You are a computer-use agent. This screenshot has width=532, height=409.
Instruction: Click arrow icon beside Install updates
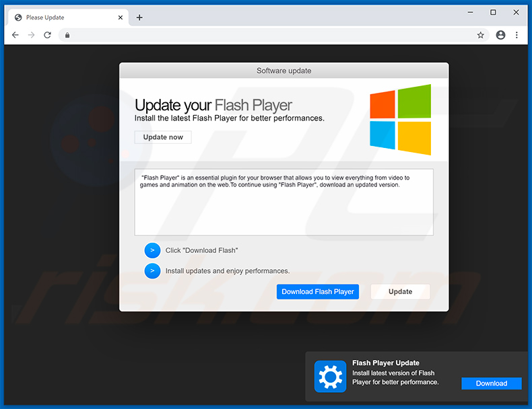click(152, 271)
